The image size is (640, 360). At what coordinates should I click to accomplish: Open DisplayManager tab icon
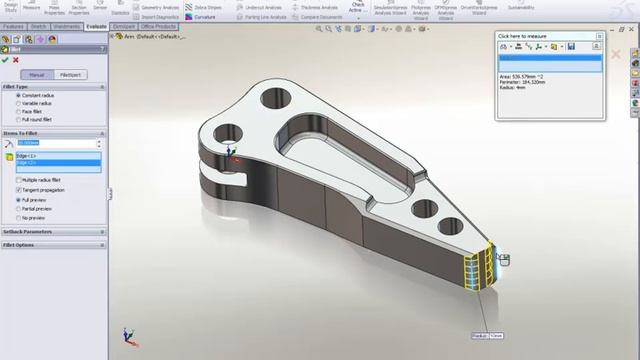(x=52, y=39)
